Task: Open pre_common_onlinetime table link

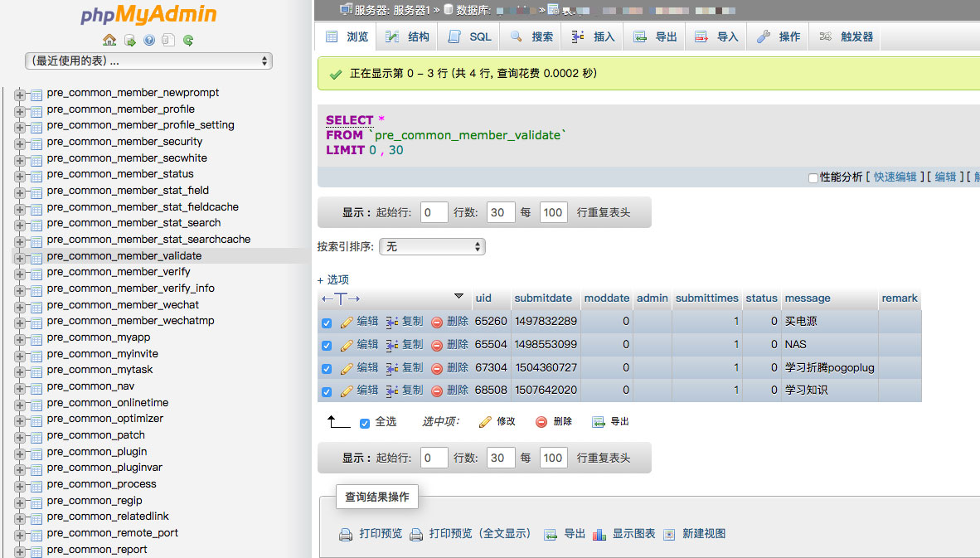Action: (108, 403)
